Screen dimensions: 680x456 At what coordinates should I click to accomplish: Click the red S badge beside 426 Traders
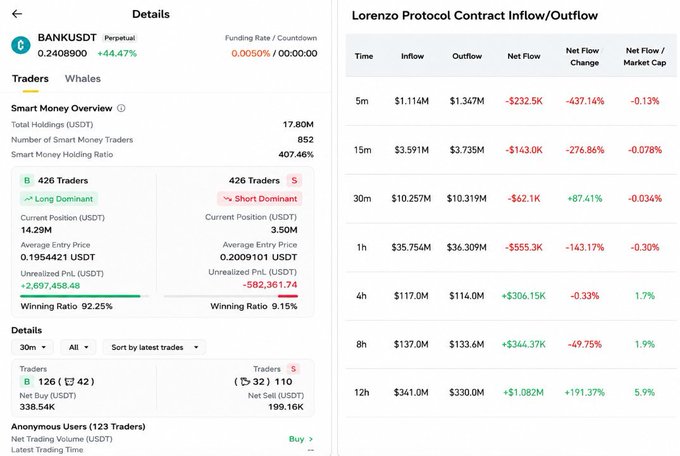tap(294, 180)
